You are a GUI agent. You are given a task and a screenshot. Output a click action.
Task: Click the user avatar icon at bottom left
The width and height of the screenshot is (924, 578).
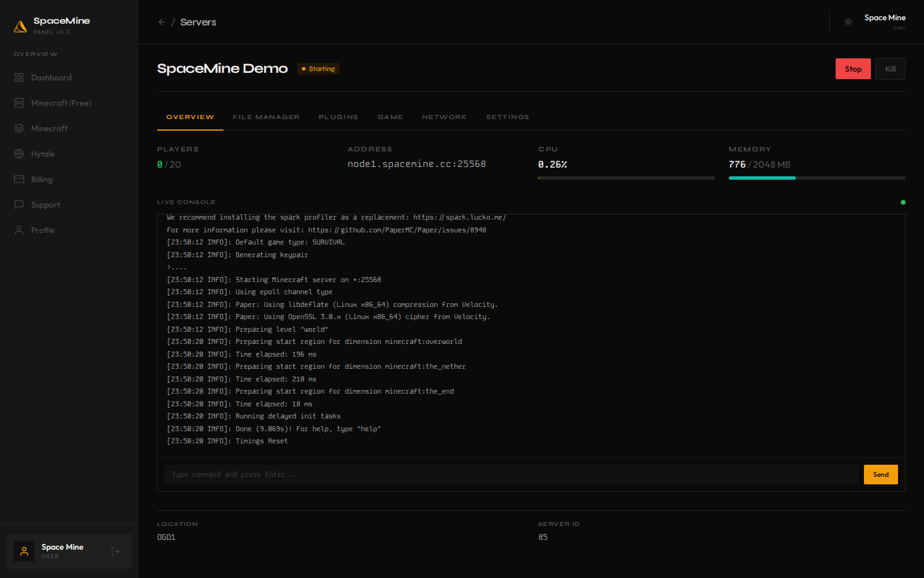coord(24,551)
